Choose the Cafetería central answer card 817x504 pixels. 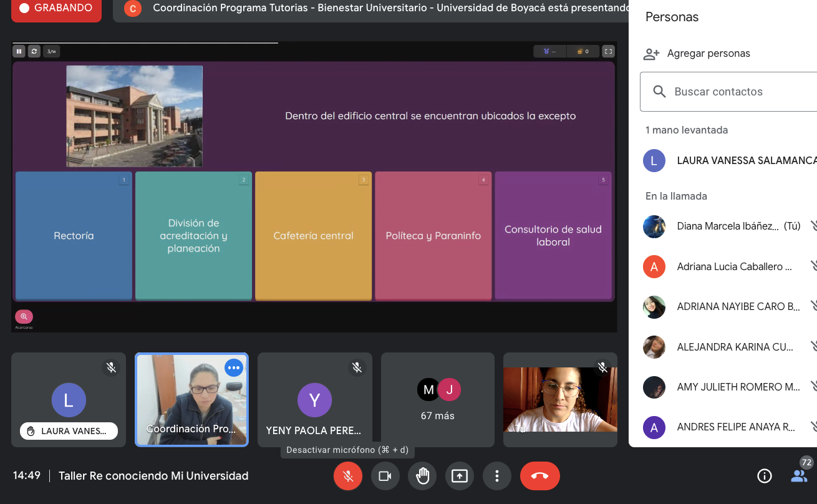[x=313, y=236]
